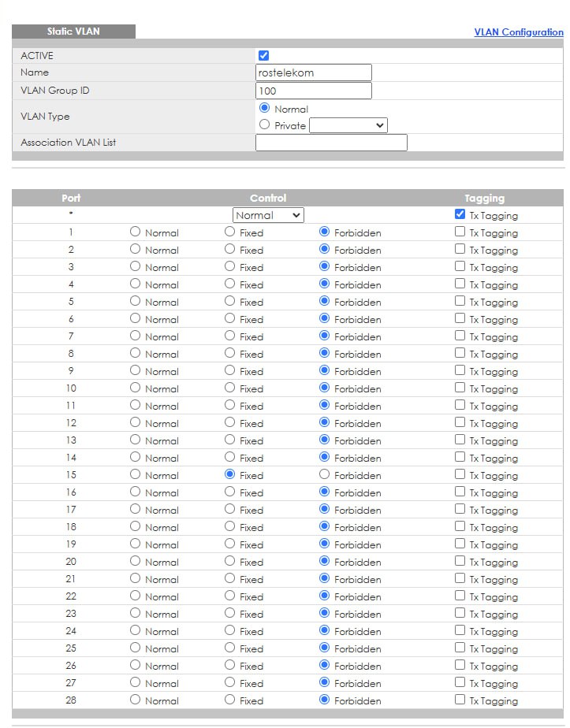
Task: Open the Private VLAN type dropdown
Action: (x=348, y=125)
